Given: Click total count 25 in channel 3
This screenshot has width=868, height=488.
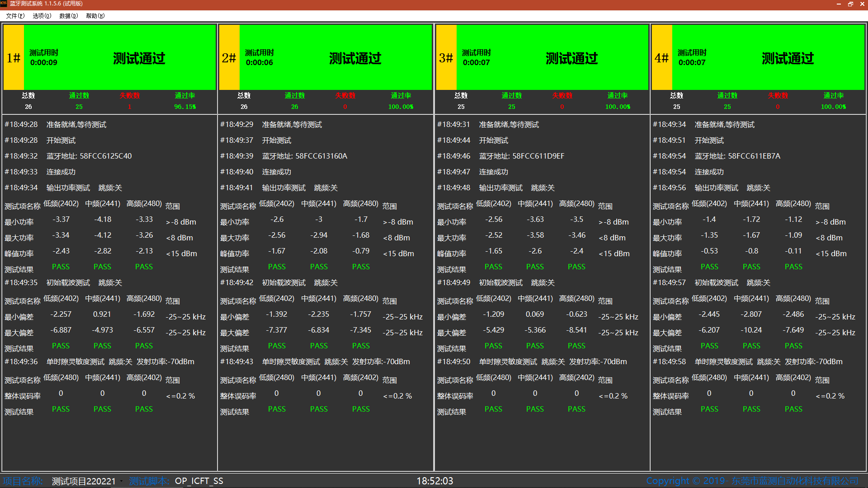Looking at the screenshot, I should click(461, 107).
